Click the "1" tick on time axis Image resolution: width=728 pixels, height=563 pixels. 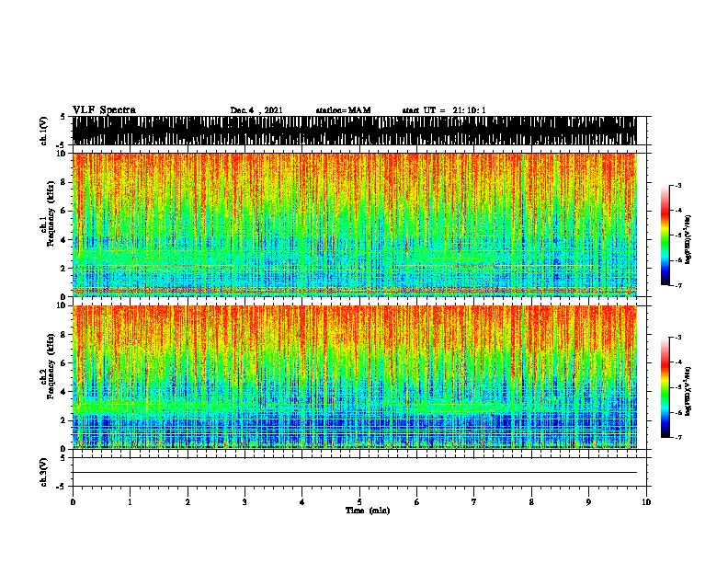(130, 501)
